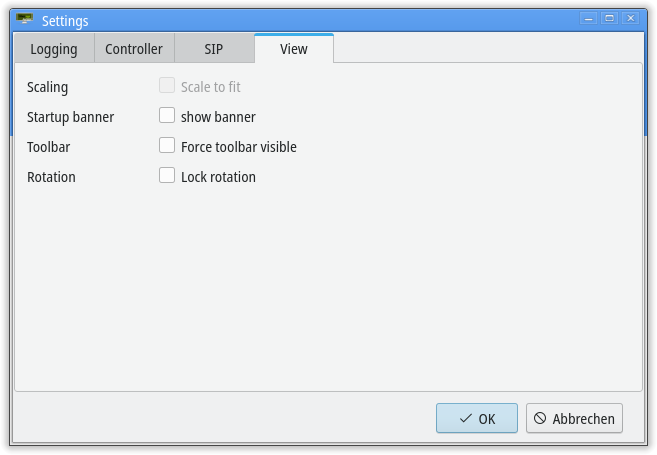This screenshot has height=455, width=657.
Task: Open the Controller tab
Action: click(134, 49)
